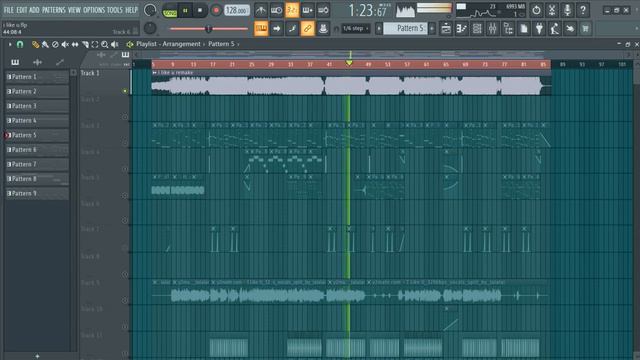Open the Browser view icon

508,29
